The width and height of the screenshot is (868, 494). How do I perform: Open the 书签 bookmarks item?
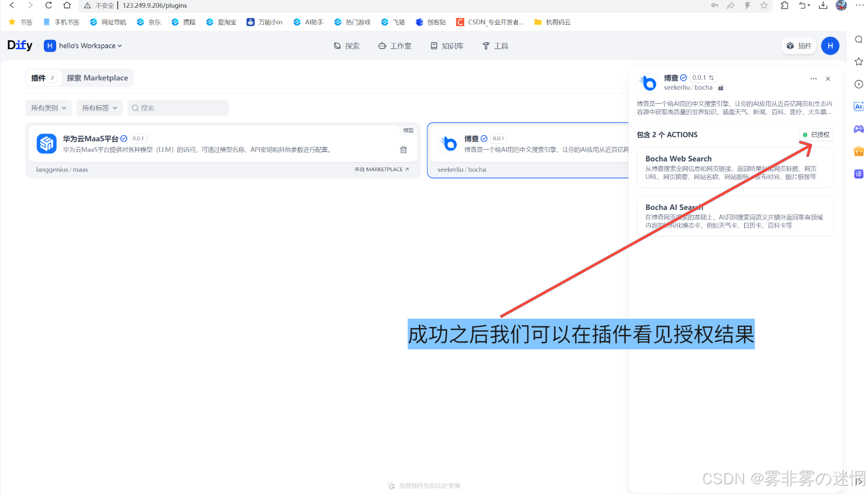click(21, 22)
